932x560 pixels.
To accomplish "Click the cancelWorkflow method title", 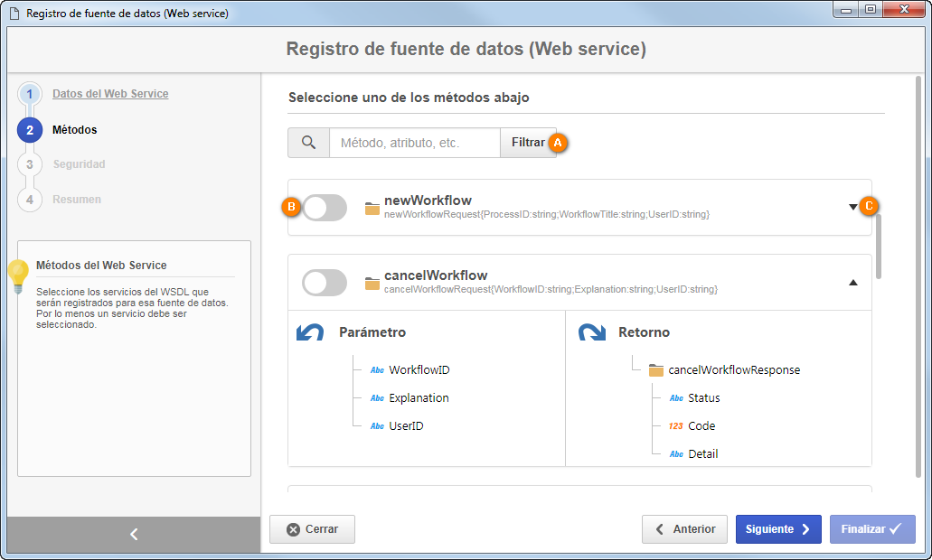I will tap(436, 275).
